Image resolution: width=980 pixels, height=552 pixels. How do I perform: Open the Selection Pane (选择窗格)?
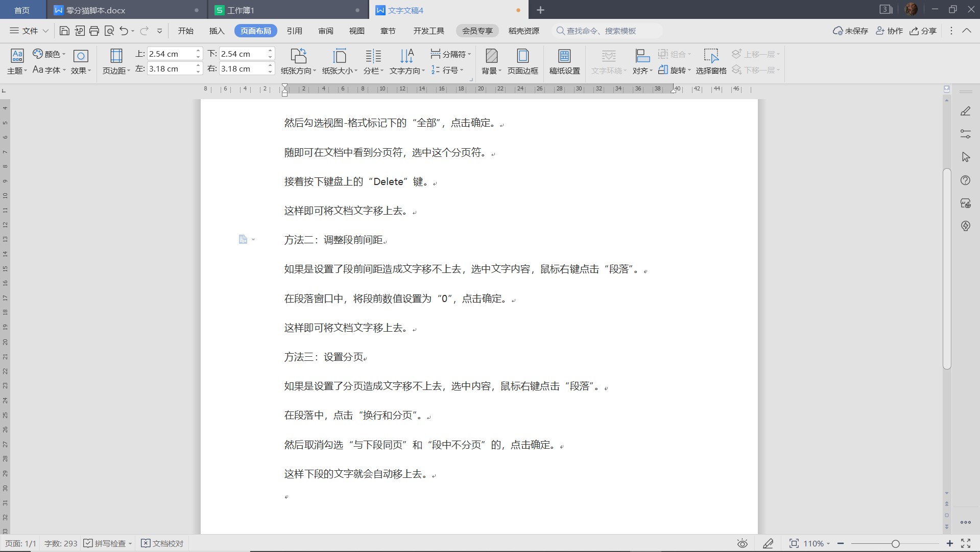711,61
